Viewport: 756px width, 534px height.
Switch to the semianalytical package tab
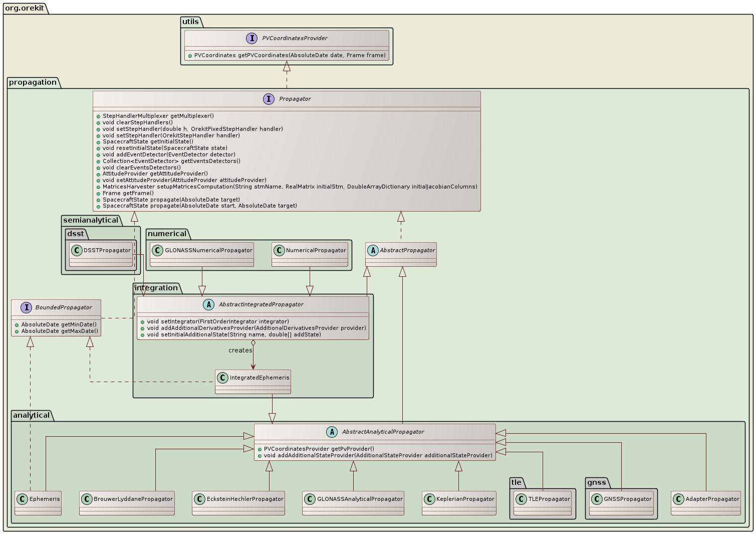[90, 220]
